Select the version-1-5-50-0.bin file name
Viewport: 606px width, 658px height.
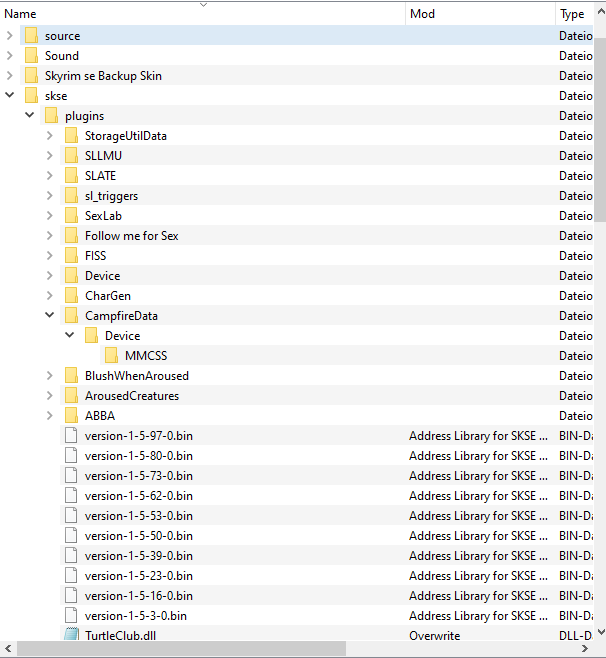click(138, 535)
